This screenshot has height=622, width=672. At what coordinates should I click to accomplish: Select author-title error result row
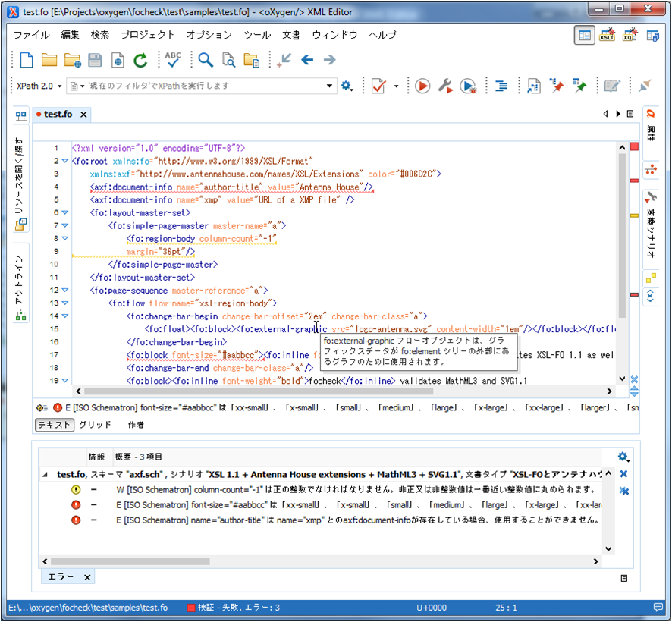[322, 520]
